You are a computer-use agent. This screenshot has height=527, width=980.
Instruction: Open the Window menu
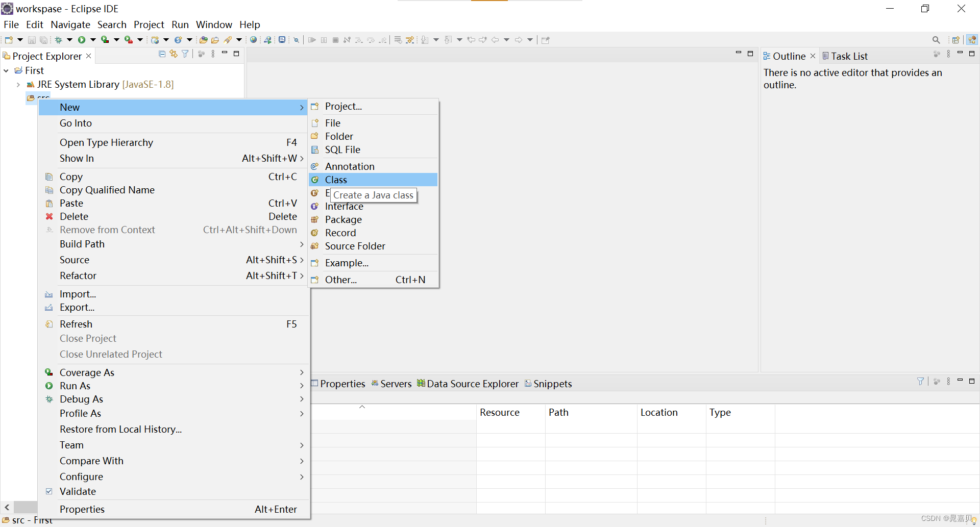(214, 24)
